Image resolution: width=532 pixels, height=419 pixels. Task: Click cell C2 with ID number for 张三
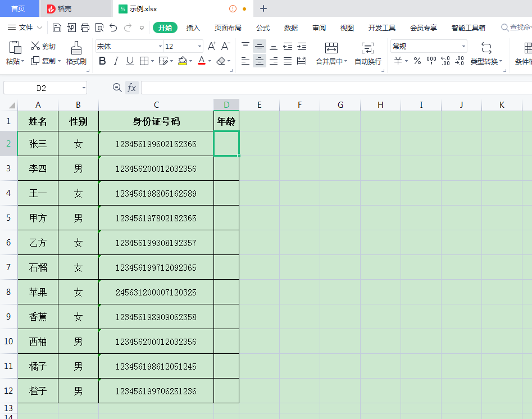156,144
